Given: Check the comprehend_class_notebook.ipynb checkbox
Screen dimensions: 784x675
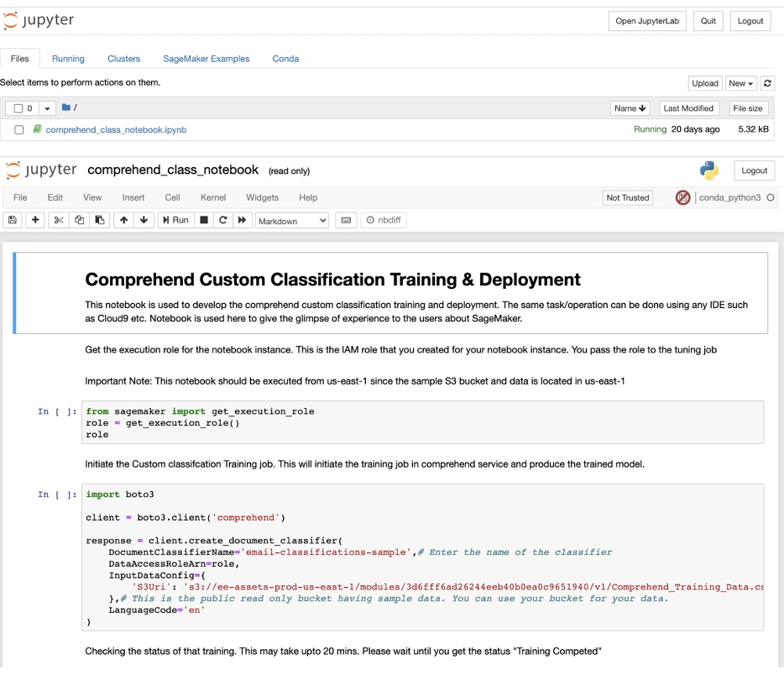Looking at the screenshot, I should 19,130.
